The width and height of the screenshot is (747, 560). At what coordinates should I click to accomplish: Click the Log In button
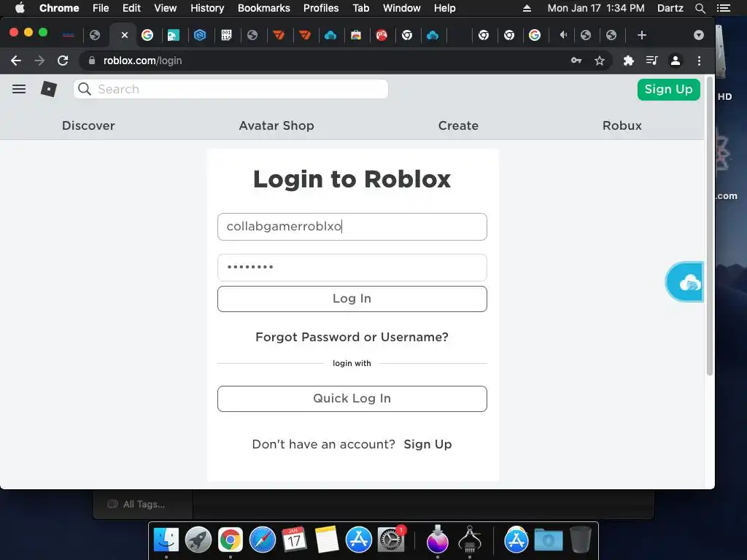click(x=352, y=299)
